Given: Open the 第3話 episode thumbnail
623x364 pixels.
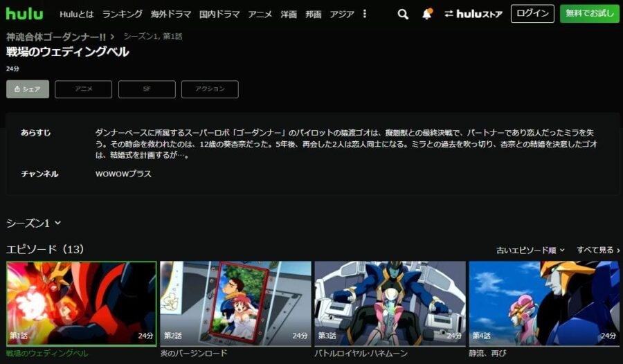Looking at the screenshot, I should point(390,303).
